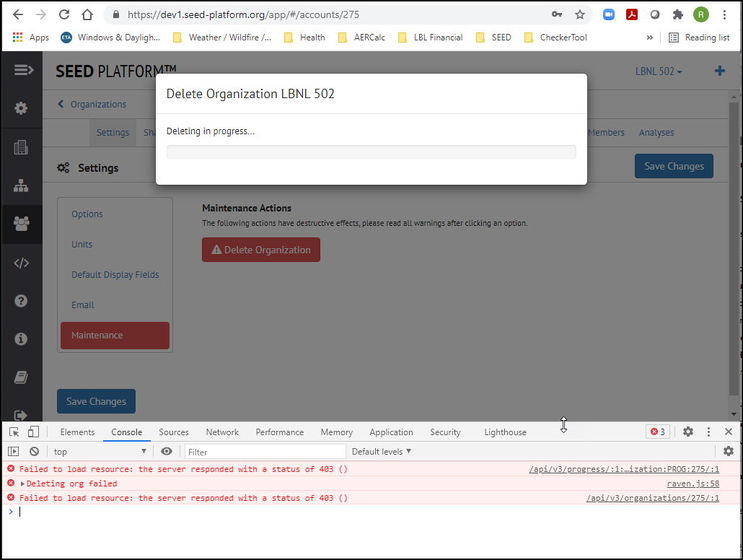
Task: Clear console with the prohibit icon
Action: (34, 451)
